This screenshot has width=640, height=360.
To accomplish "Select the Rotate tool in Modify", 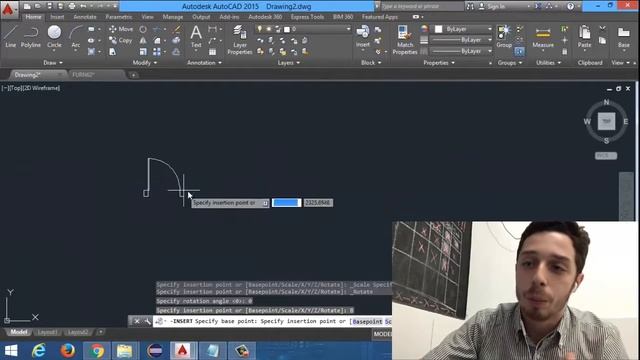I will 143,29.
